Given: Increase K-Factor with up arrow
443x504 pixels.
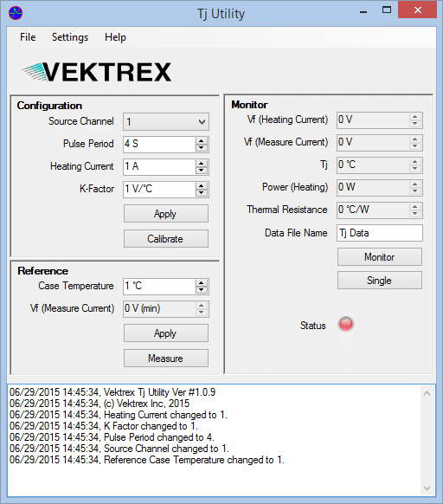Looking at the screenshot, I should click(202, 186).
